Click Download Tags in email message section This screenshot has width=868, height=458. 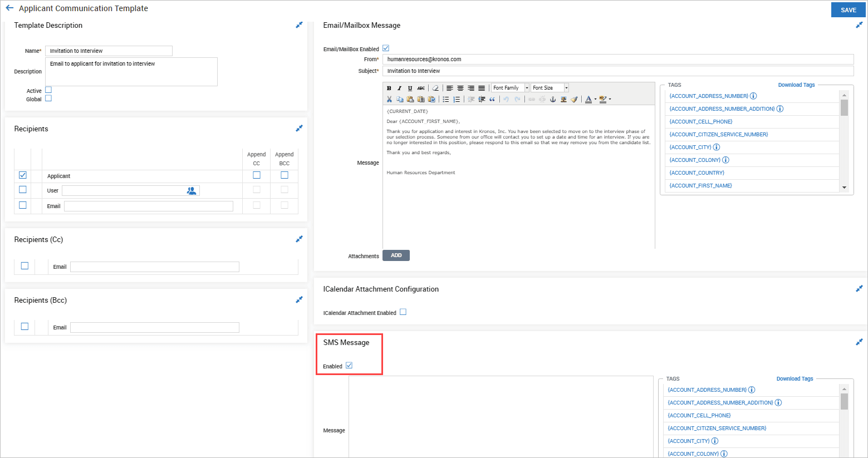click(796, 85)
